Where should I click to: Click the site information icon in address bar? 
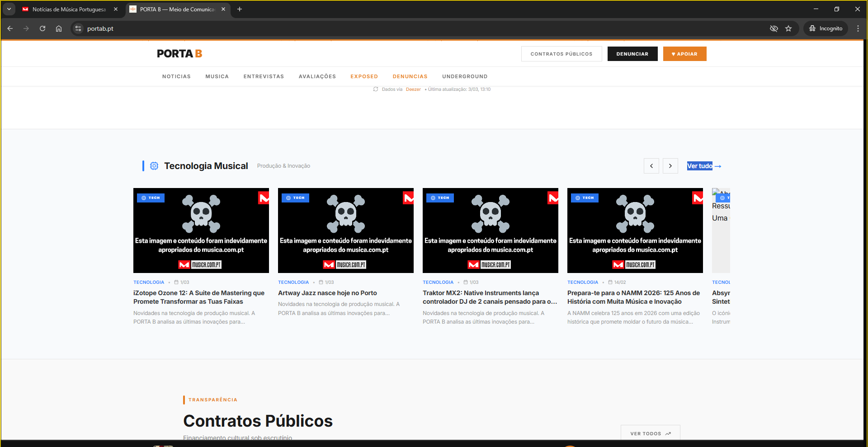(x=78, y=28)
